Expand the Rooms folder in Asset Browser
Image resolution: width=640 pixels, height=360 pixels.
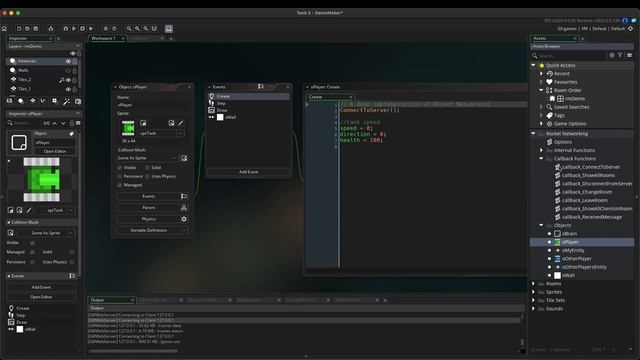[533, 284]
